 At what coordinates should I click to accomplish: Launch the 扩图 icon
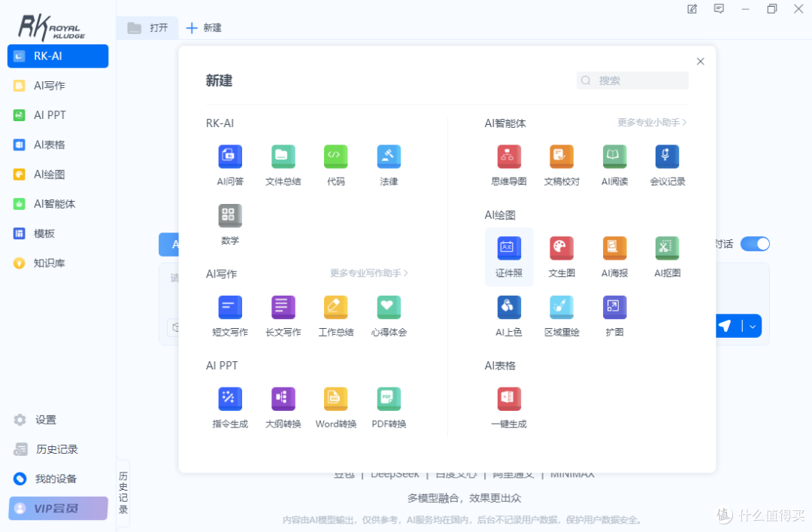coord(614,308)
